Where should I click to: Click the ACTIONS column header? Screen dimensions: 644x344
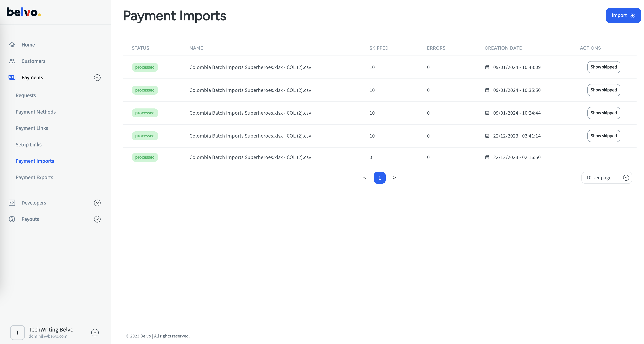590,48
